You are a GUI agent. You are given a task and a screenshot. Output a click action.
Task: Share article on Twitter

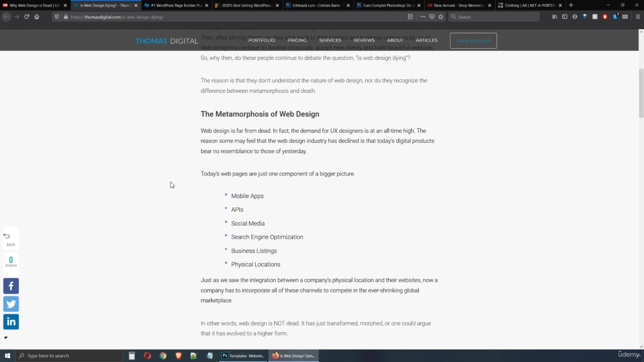tap(11, 304)
